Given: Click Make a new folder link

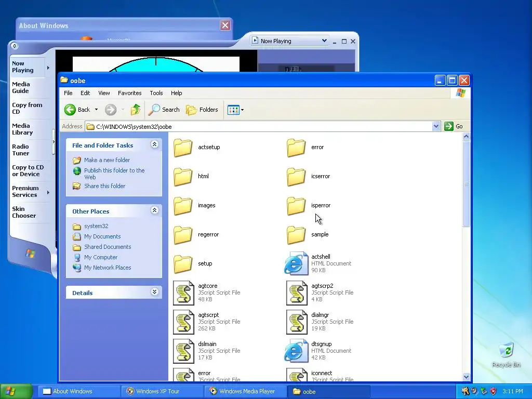Looking at the screenshot, I should (x=107, y=160).
